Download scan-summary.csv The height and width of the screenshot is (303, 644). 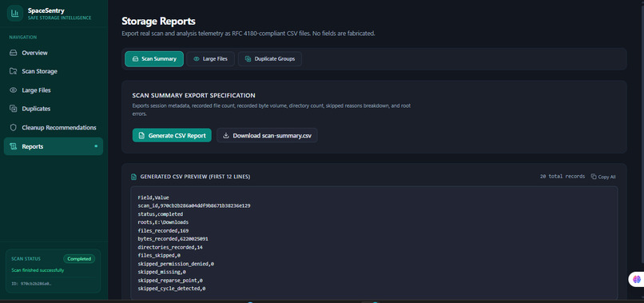coord(267,135)
